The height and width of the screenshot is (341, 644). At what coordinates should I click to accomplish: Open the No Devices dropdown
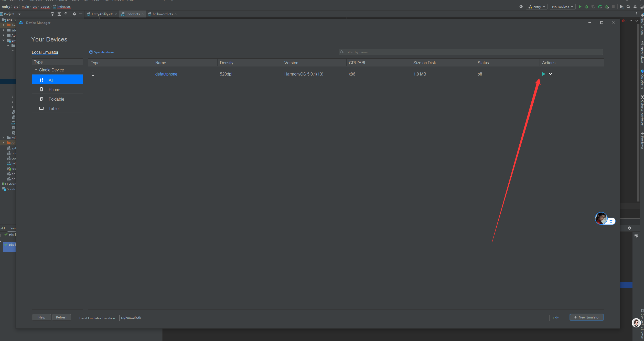(x=562, y=7)
